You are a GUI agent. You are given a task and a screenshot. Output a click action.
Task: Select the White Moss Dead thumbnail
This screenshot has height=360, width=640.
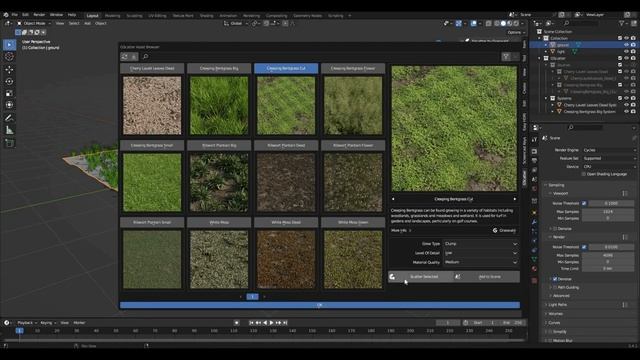pyautogui.click(x=286, y=259)
